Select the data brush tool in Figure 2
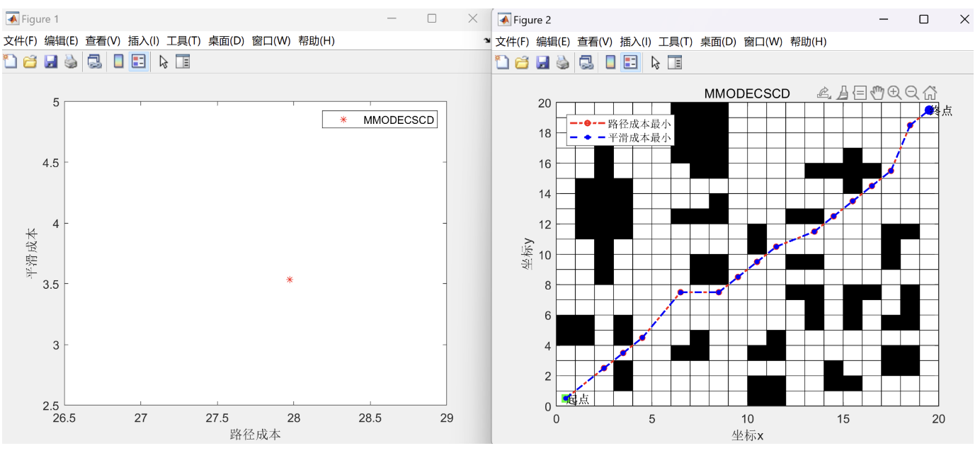The height and width of the screenshot is (453, 980). pos(843,92)
